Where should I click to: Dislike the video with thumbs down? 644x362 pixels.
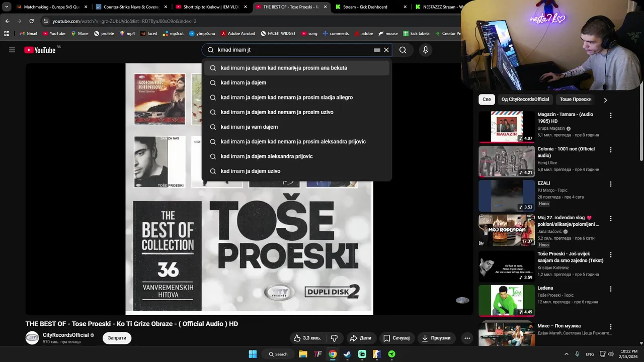[x=334, y=338]
